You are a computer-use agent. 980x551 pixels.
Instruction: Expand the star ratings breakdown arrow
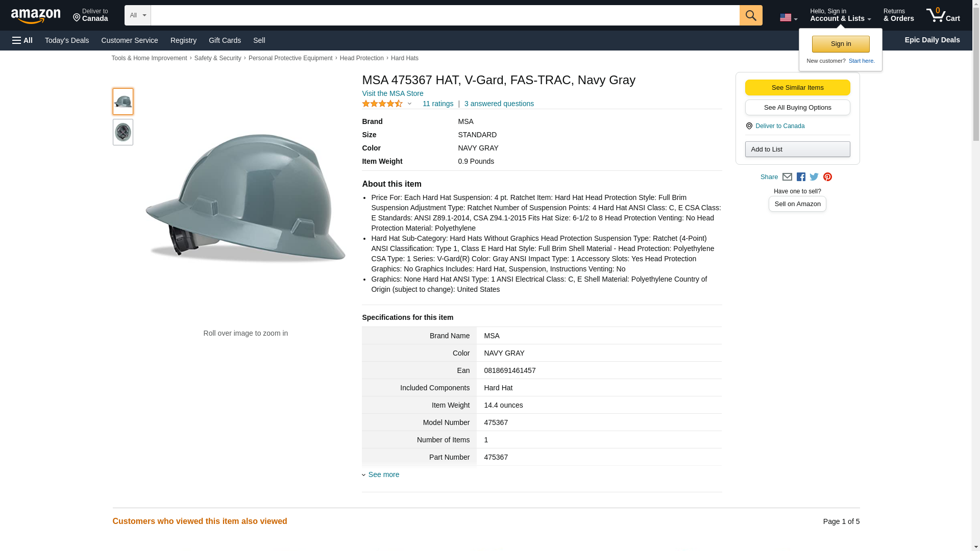pyautogui.click(x=409, y=104)
